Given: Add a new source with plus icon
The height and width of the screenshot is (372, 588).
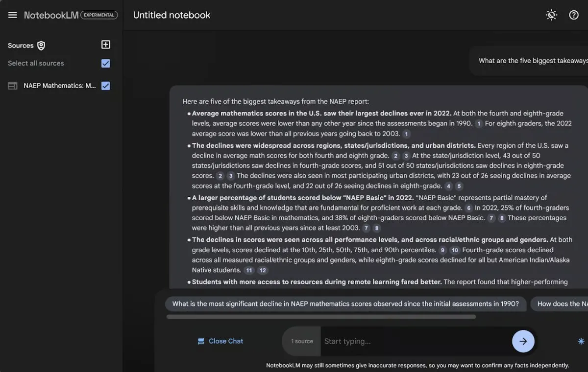Looking at the screenshot, I should 105,45.
